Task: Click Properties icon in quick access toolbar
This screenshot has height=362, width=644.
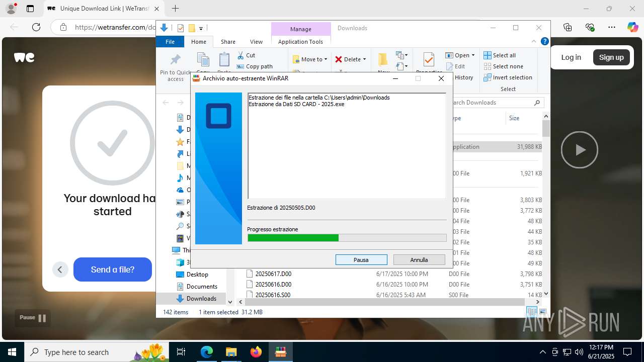Action: pos(181,28)
